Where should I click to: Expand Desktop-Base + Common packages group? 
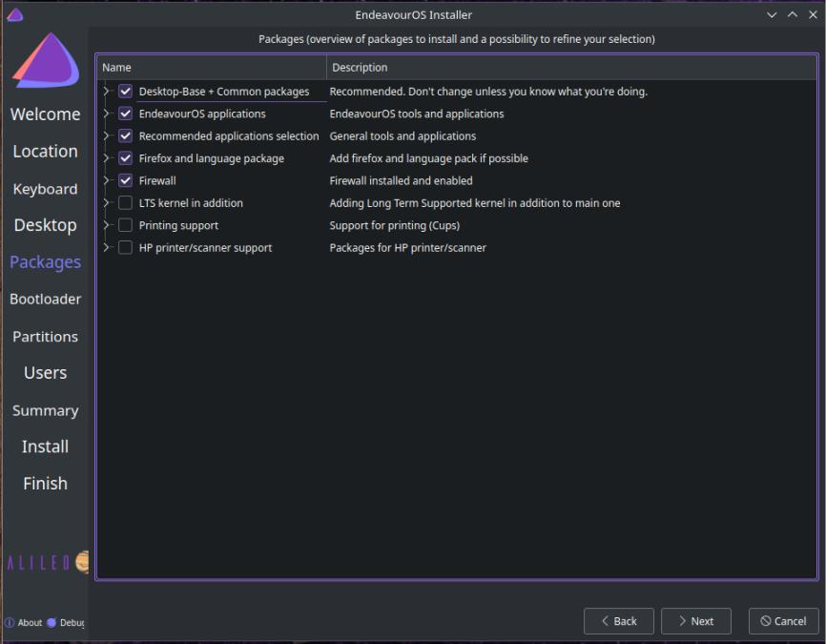[x=106, y=92]
